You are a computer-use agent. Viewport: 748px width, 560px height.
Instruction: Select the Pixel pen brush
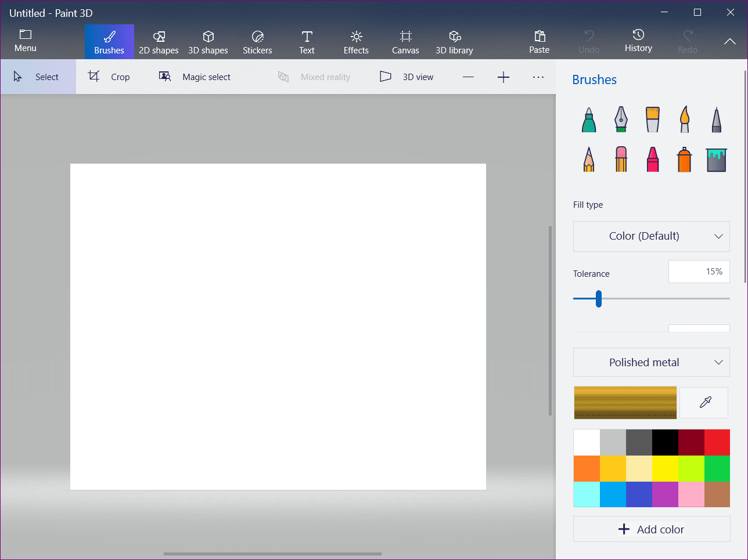(x=717, y=120)
